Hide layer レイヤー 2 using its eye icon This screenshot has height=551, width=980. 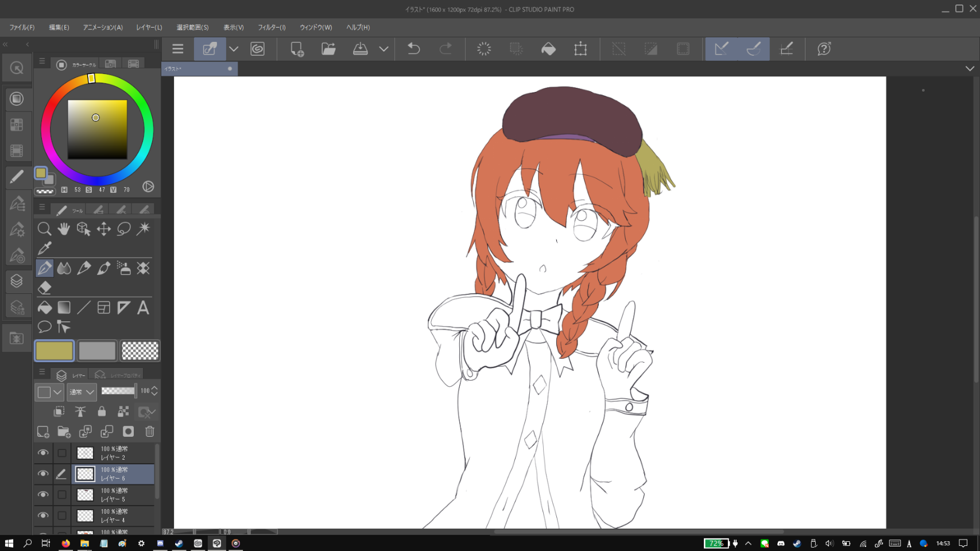pyautogui.click(x=43, y=453)
